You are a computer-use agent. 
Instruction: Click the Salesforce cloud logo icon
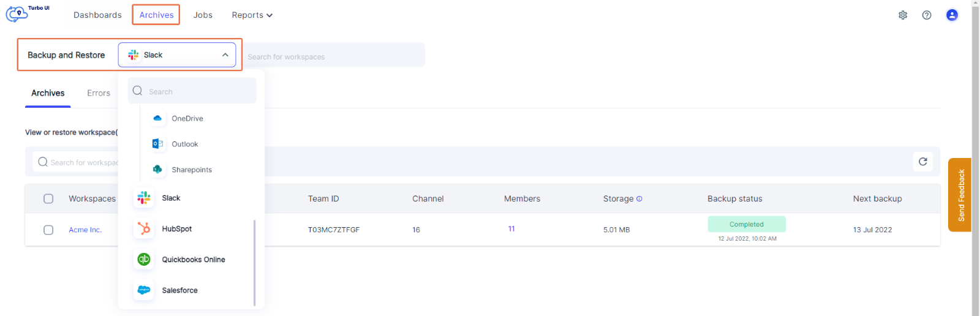(144, 290)
